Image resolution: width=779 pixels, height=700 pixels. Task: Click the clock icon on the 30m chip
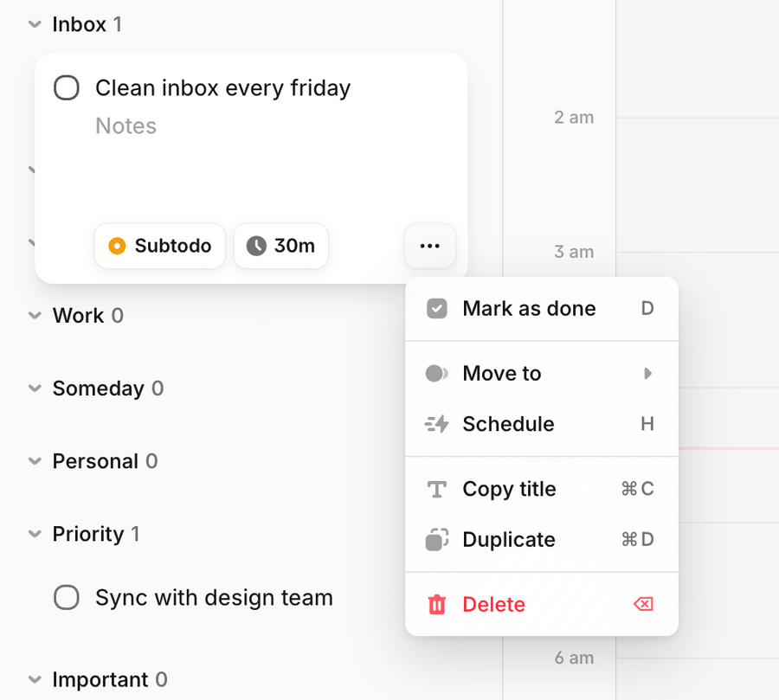[257, 246]
